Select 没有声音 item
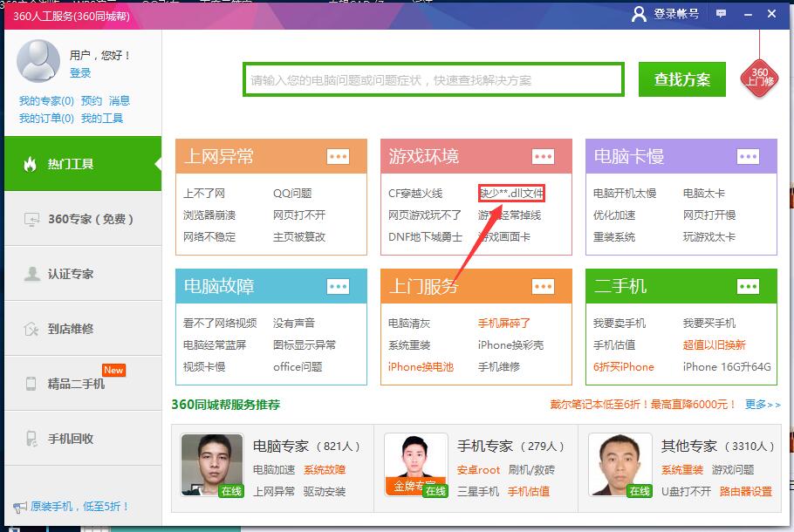The width and height of the screenshot is (794, 532). click(294, 323)
